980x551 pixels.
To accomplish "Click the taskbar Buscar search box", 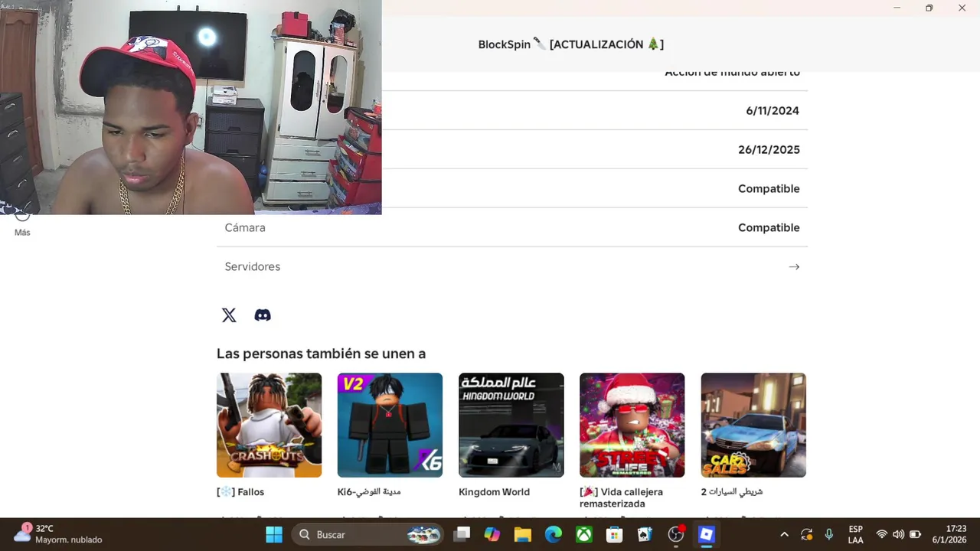I will pyautogui.click(x=368, y=534).
